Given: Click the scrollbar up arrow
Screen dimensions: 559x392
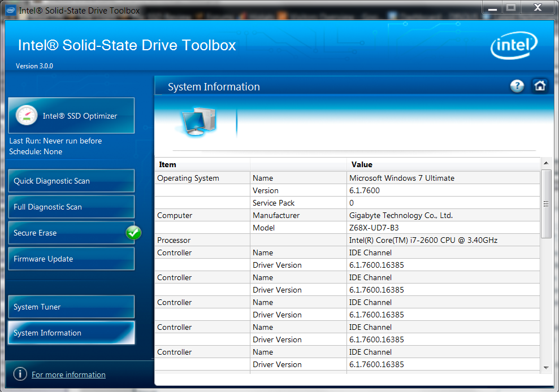Looking at the screenshot, I should [546, 164].
